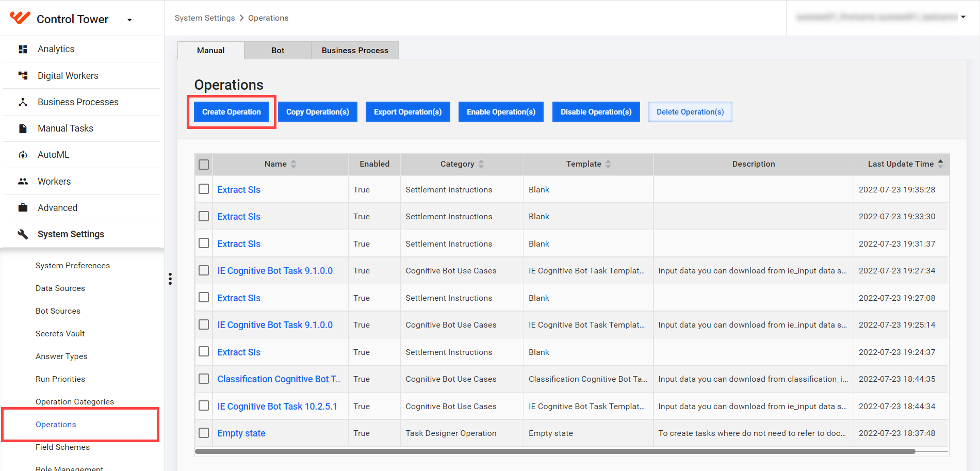Click the sidebar three-dot resize handle
The image size is (980, 471).
[x=170, y=279]
